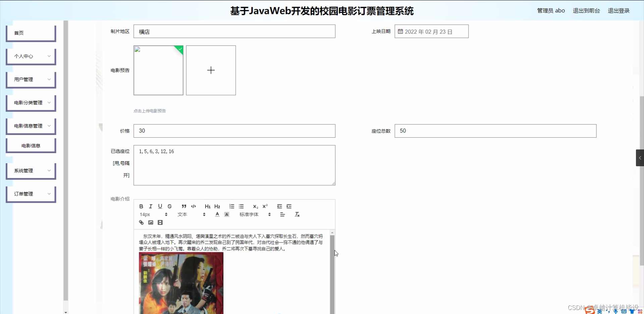
Task: Apply an ordered list in the editor
Action: pos(231,206)
